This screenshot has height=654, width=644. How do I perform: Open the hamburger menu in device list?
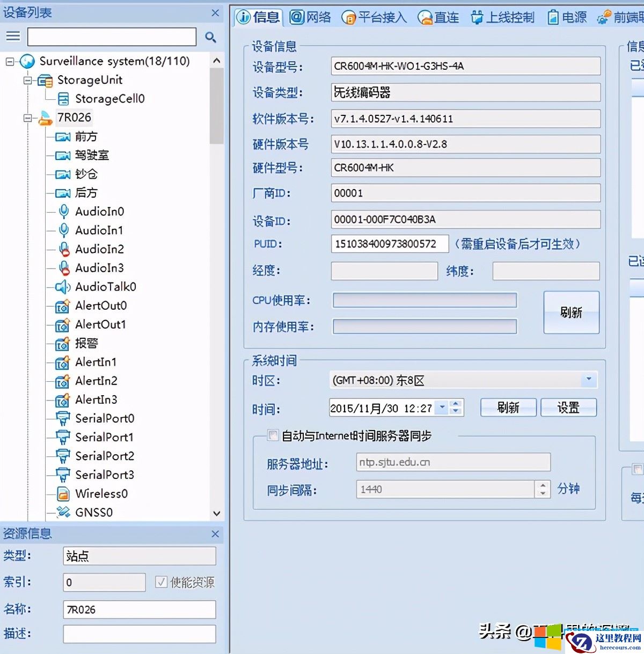13,37
